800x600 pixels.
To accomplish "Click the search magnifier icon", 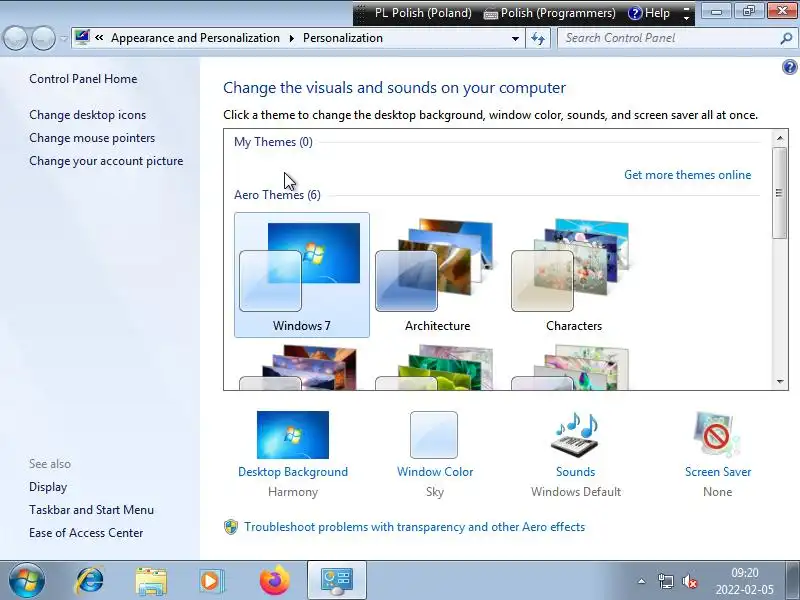I will point(786,38).
